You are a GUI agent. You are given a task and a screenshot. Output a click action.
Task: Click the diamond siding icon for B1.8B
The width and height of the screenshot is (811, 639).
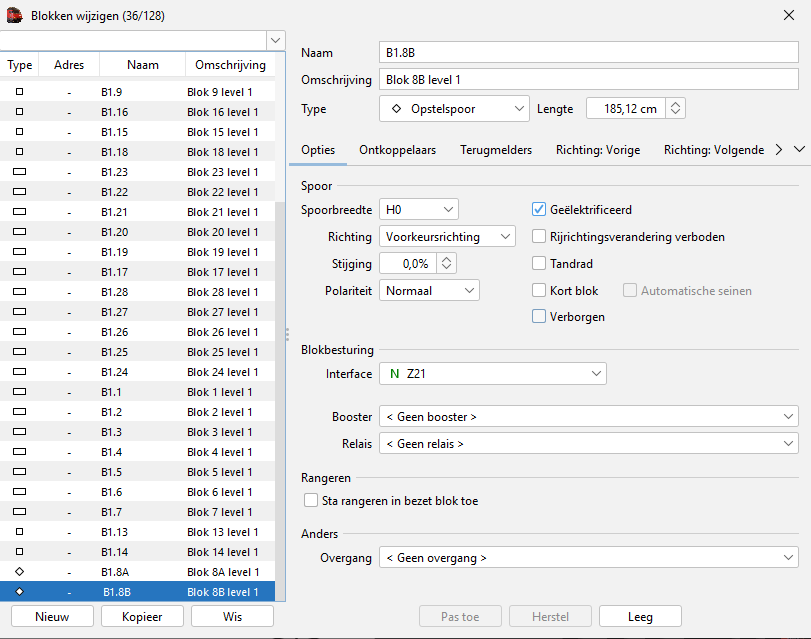pos(20,592)
